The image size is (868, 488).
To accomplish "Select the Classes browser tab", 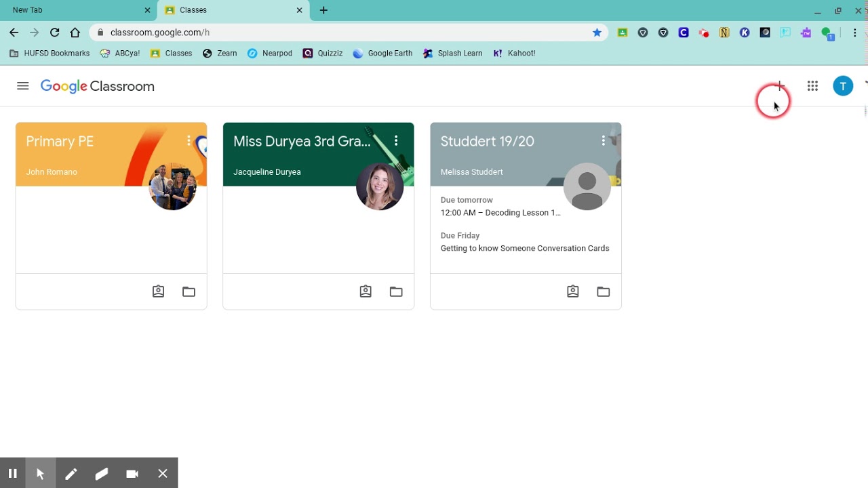I will click(x=233, y=10).
